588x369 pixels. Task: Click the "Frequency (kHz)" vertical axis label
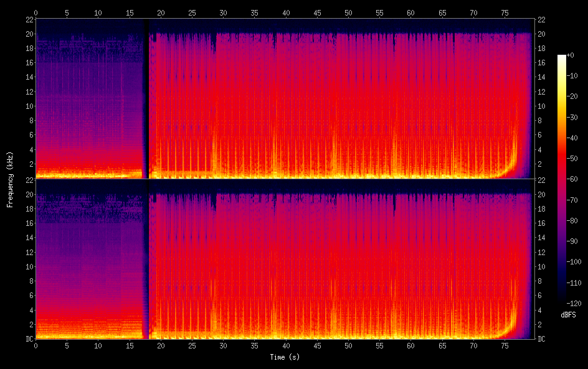coord(9,179)
